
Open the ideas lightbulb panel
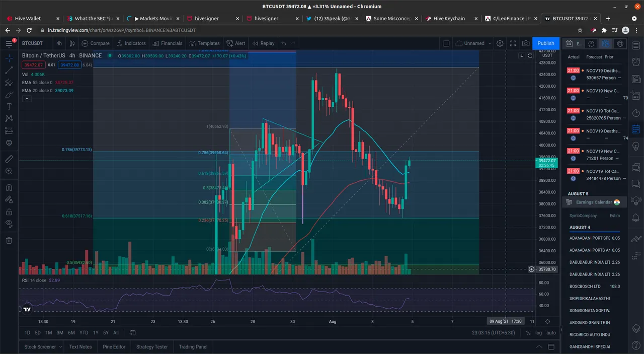636,146
